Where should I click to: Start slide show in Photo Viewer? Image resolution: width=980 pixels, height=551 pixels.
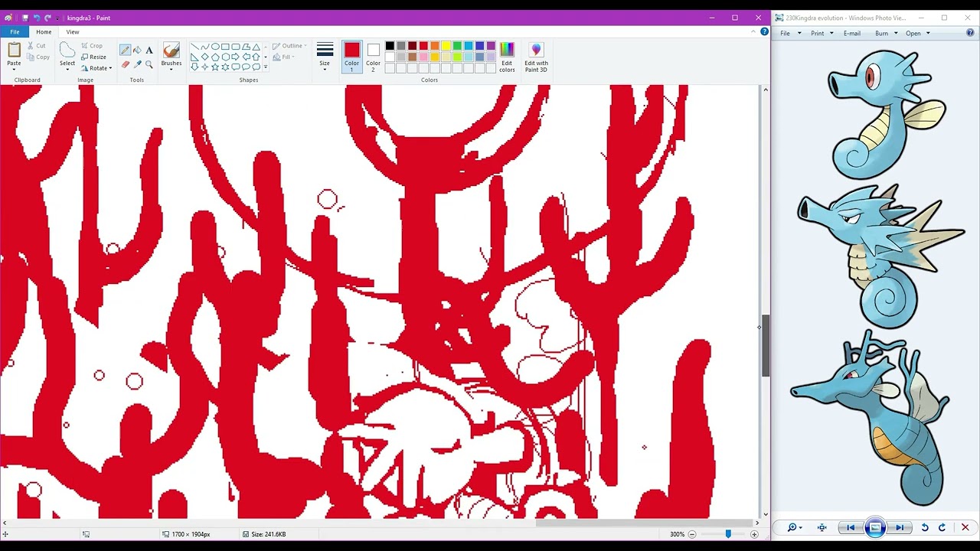tap(875, 527)
